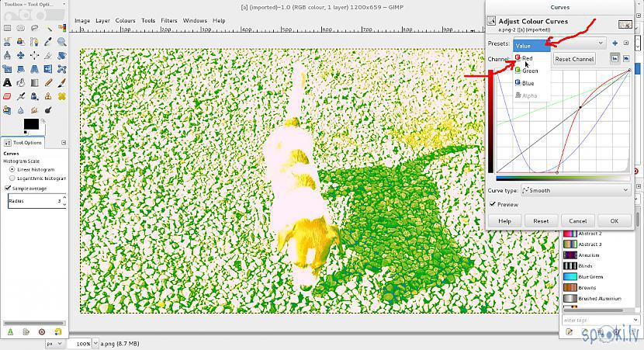644x350 pixels.
Task: Click the Radius value input field
Action: (34, 201)
